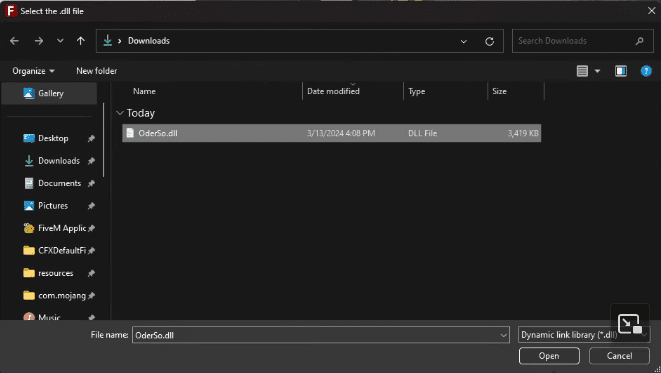
Task: Go forward to the next folder
Action: (x=39, y=41)
